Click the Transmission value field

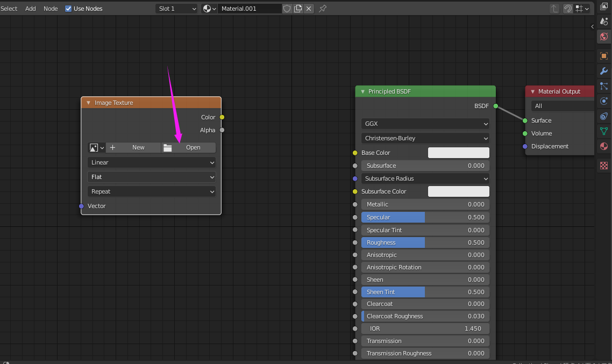click(425, 341)
